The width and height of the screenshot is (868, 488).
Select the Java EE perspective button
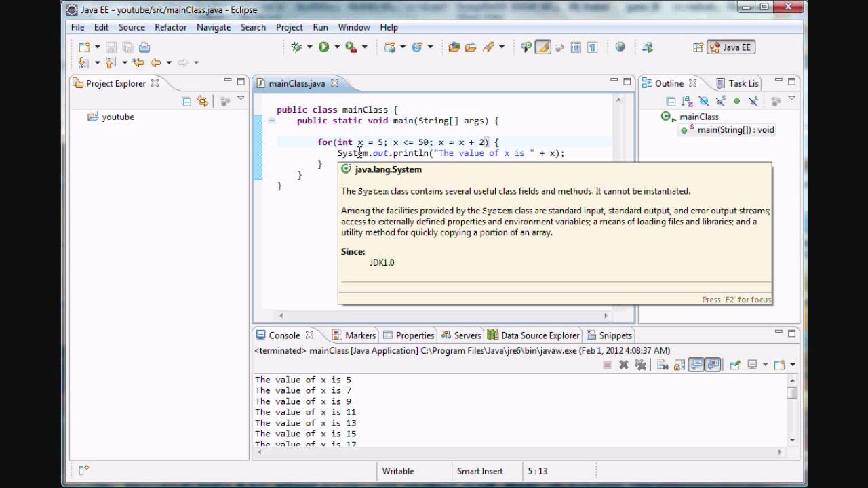click(730, 47)
